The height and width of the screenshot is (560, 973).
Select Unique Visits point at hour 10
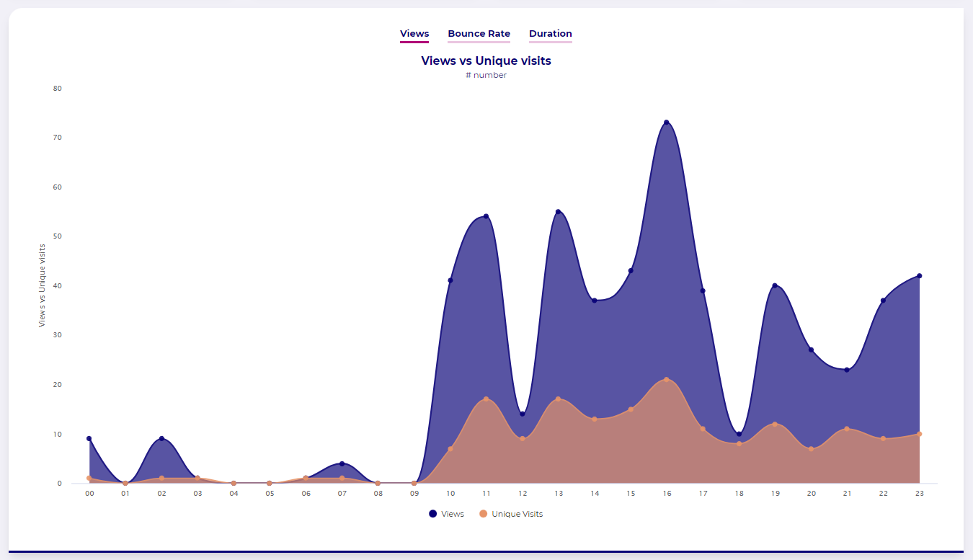[450, 449]
